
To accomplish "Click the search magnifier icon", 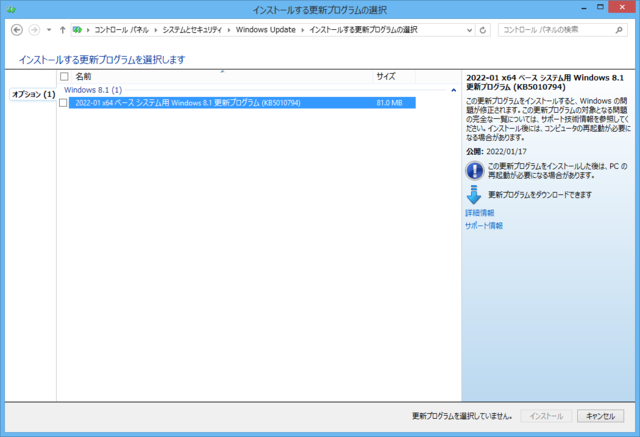I will [619, 30].
